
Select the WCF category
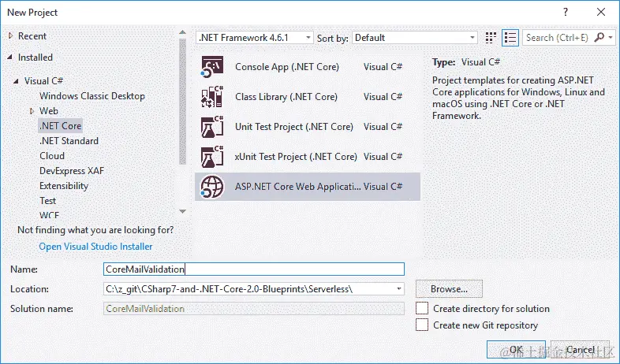click(49, 215)
